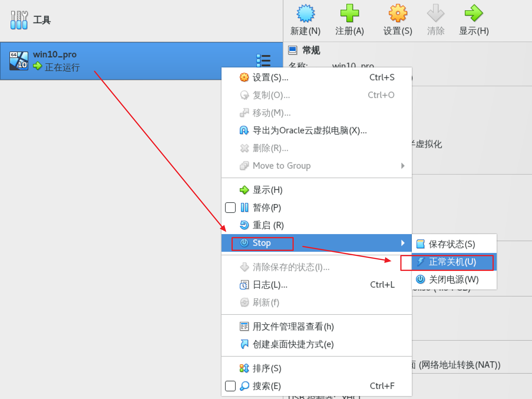Image resolution: width=532 pixels, height=399 pixels.
Task: Click Create Desktop Shortcut (创建桌面快捷方式) entry
Action: [x=293, y=344]
